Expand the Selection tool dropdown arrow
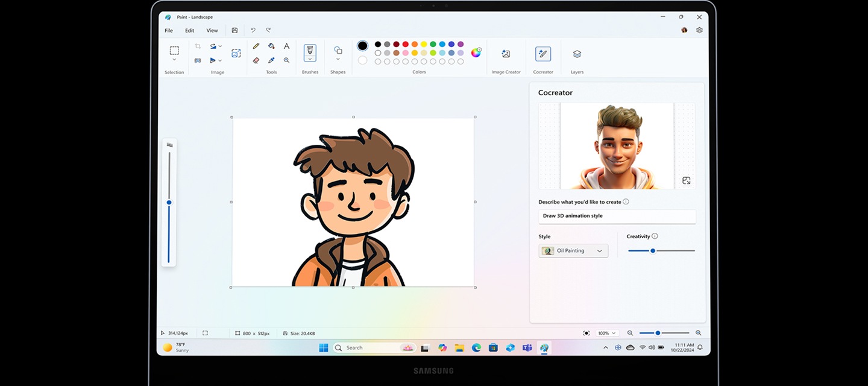This screenshot has width=868, height=386. pos(174,60)
